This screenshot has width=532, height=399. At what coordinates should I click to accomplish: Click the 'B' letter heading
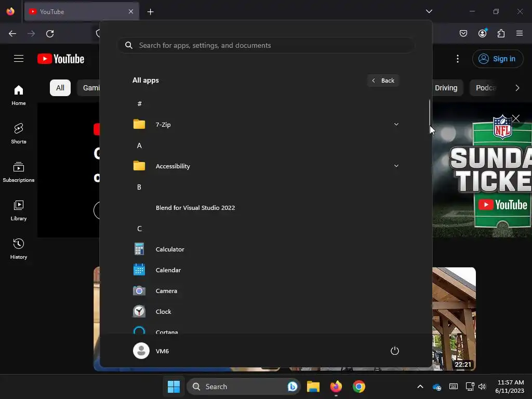tap(139, 187)
